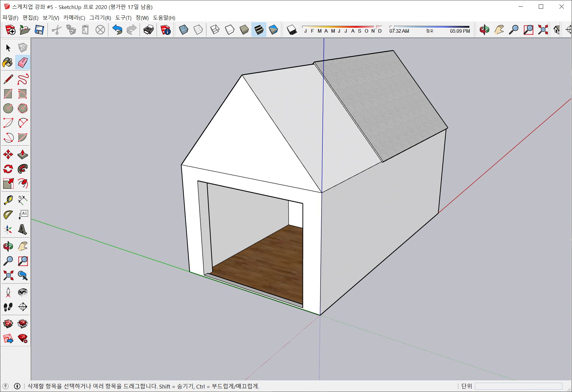Open the 그리기(R) menu

100,18
